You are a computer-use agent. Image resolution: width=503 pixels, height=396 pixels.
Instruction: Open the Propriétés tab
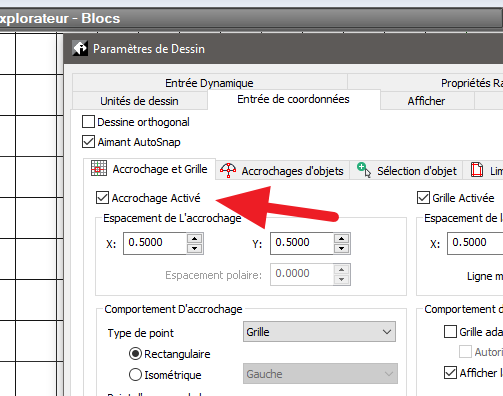(426, 83)
